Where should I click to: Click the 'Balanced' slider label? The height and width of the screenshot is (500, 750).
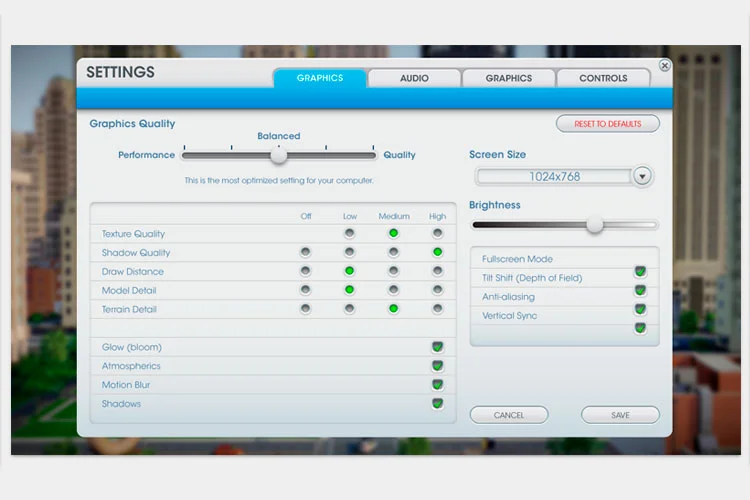279,136
